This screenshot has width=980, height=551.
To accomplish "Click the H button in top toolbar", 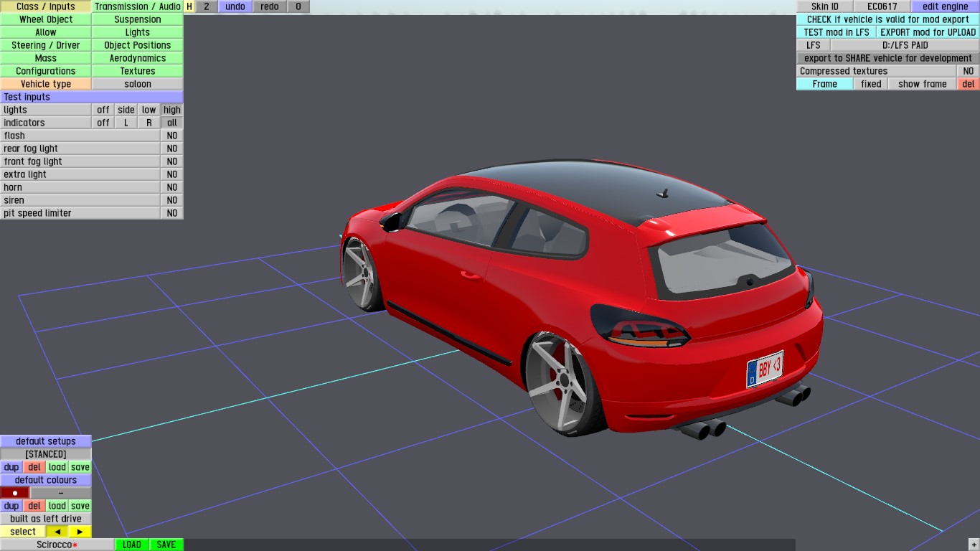I will (189, 6).
